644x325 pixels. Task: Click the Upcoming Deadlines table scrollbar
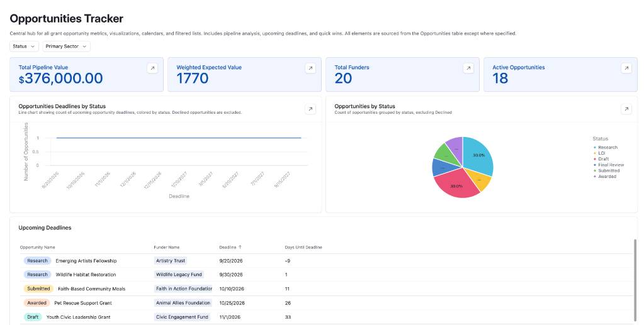(x=635, y=279)
